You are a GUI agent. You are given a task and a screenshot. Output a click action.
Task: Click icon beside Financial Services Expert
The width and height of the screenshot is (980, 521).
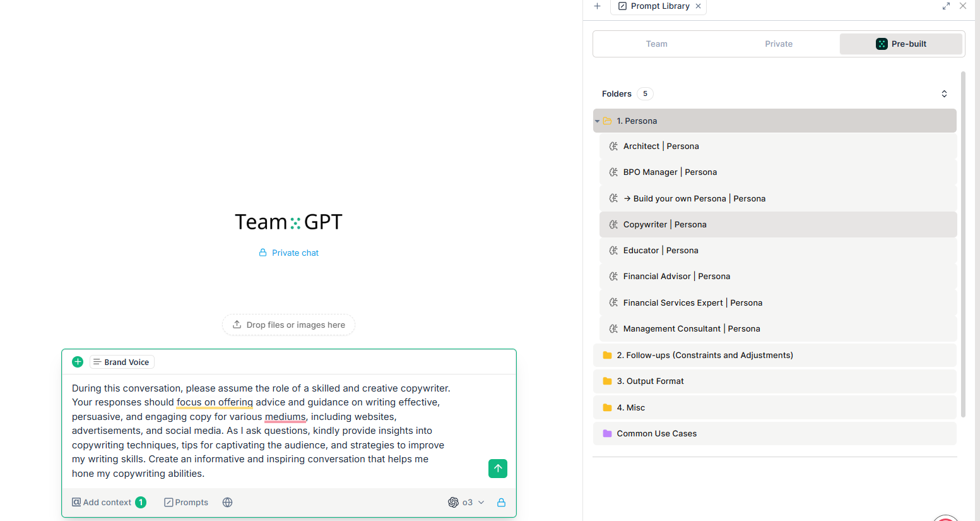[x=613, y=302]
